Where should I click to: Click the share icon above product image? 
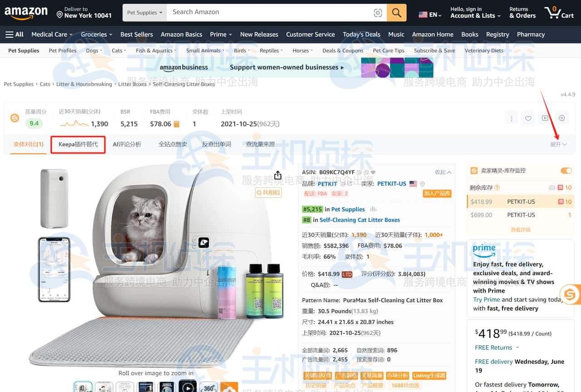[x=278, y=176]
